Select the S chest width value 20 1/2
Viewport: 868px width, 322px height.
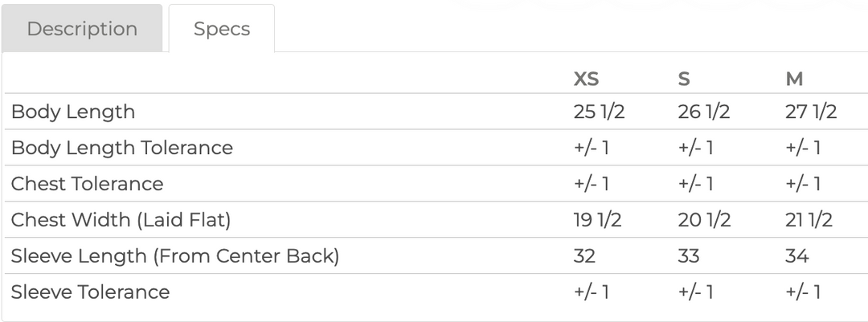[x=704, y=220]
